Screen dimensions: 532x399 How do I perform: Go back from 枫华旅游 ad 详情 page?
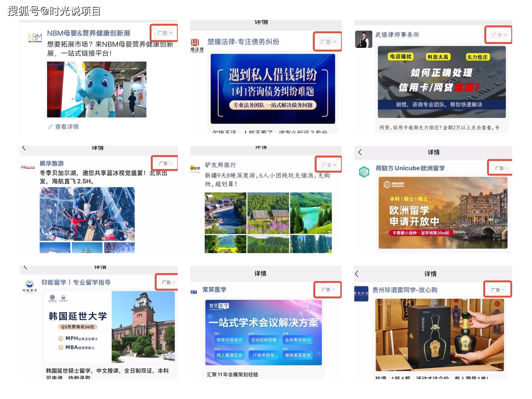pos(24,148)
